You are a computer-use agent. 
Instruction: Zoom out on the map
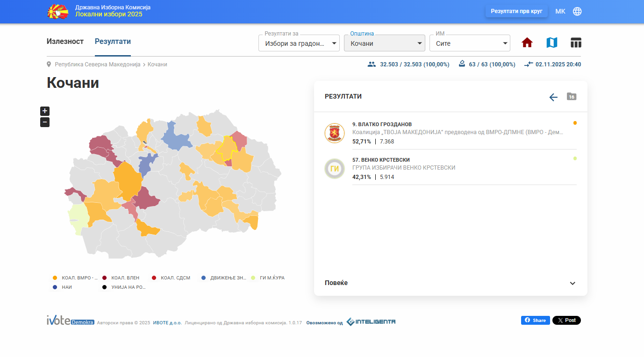pos(45,122)
